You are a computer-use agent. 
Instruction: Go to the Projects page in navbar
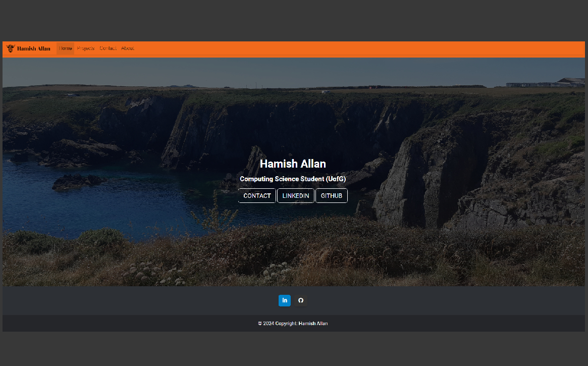[x=86, y=48]
